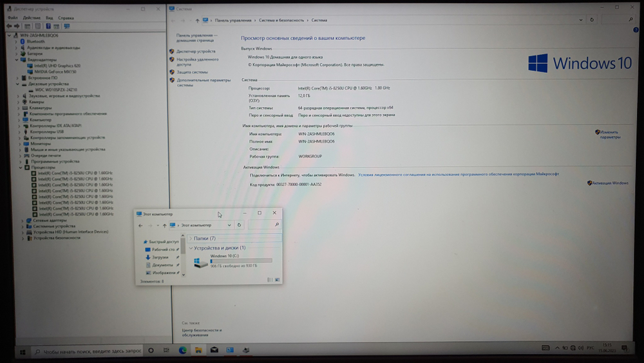This screenshot has width=644, height=363.
Task: Open Mail app from taskbar
Action: pos(214,350)
